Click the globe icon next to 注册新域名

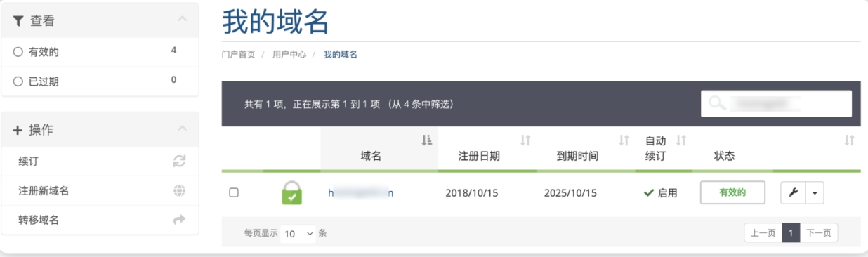pos(180,191)
